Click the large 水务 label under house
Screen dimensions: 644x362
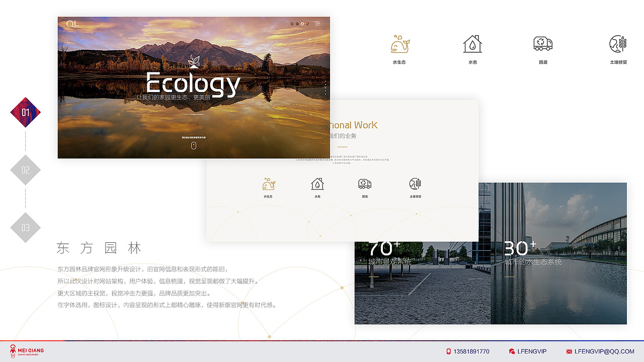coord(472,62)
